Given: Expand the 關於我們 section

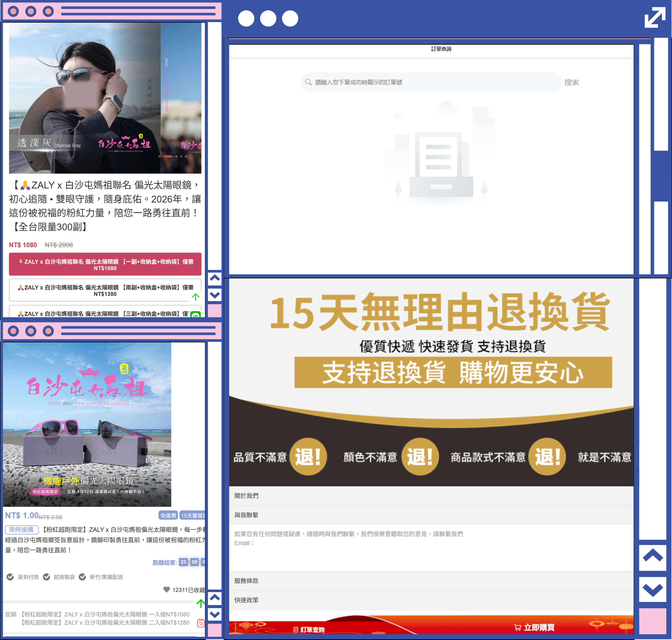Looking at the screenshot, I should (x=246, y=496).
